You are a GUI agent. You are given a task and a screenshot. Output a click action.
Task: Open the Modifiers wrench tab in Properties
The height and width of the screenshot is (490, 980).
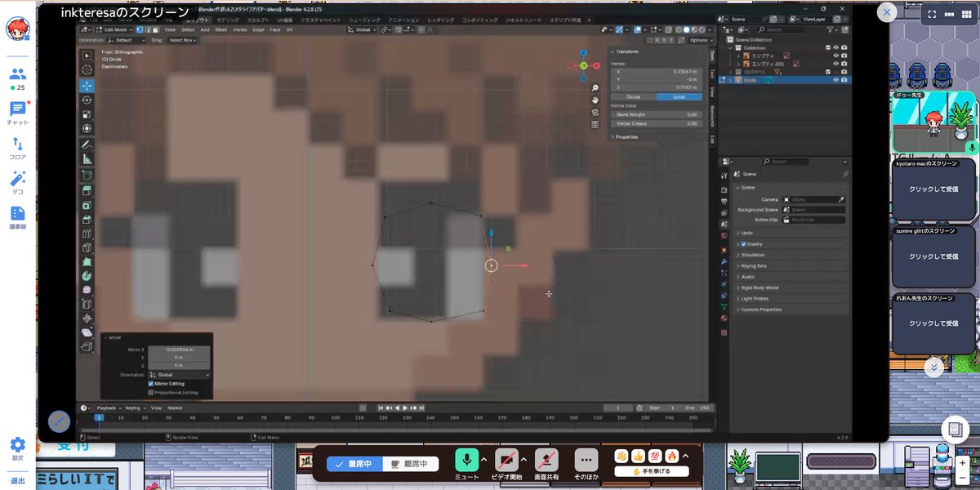(724, 261)
